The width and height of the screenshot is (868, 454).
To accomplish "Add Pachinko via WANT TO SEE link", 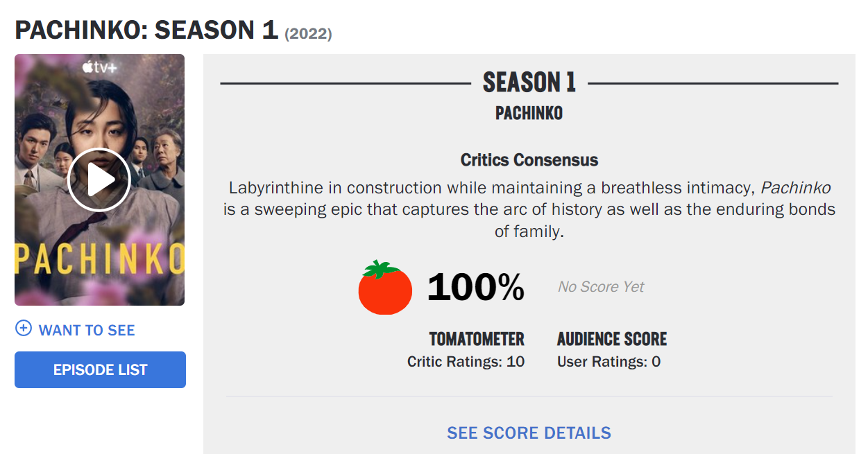I will point(87,330).
